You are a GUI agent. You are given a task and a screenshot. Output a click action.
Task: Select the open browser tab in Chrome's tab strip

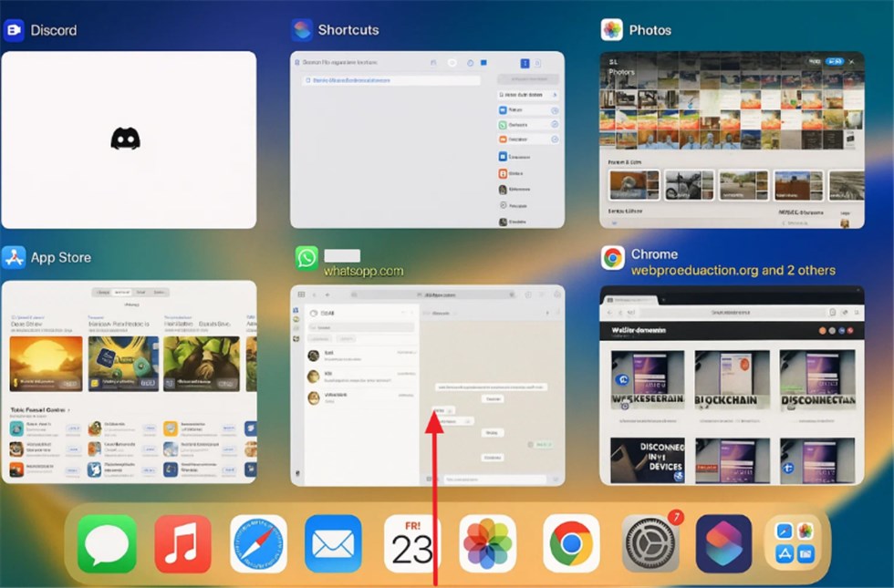[x=632, y=299]
